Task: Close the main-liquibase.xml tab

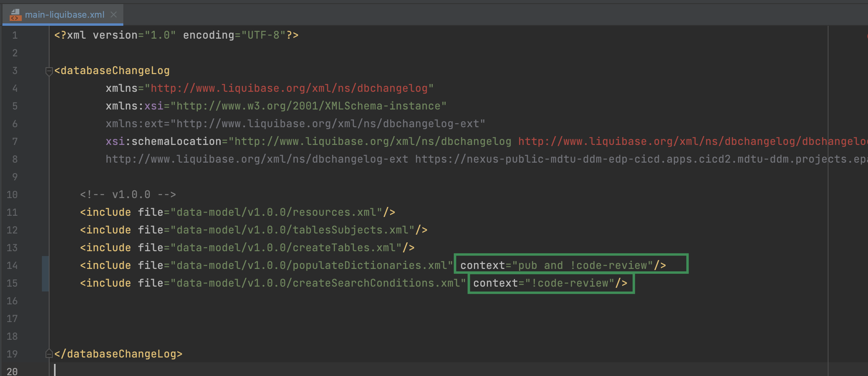Action: pyautogui.click(x=114, y=15)
